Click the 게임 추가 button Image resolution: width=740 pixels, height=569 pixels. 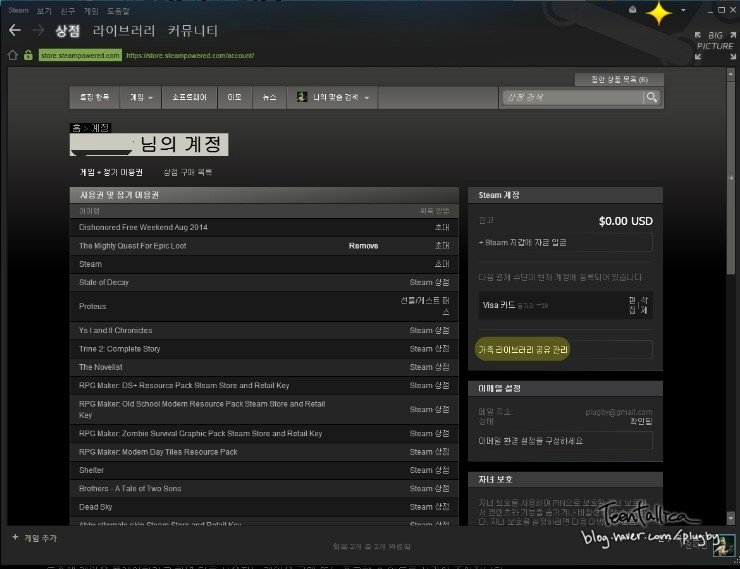click(34, 538)
